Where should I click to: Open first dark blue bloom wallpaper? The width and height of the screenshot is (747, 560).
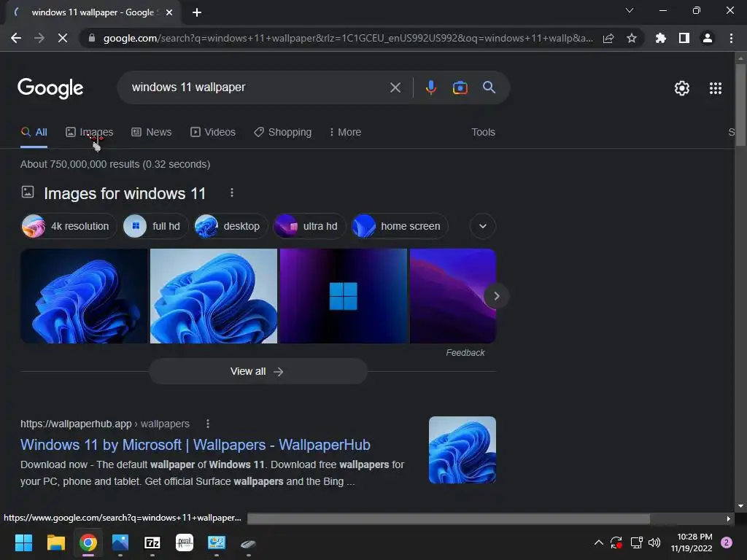(84, 296)
